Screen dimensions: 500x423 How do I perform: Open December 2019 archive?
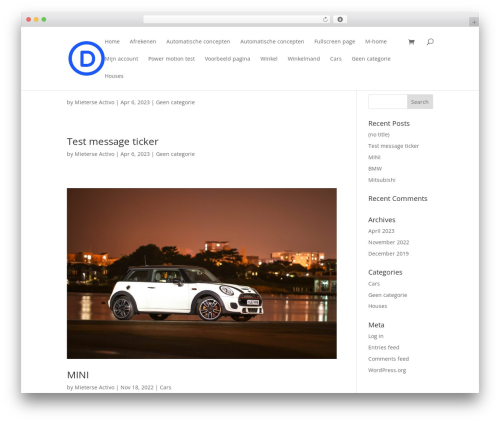[388, 254]
